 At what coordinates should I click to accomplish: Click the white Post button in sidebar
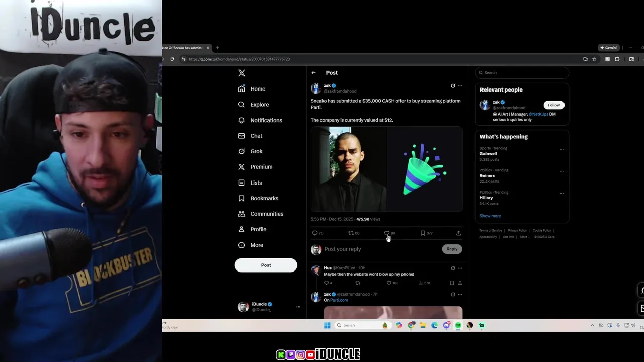click(x=266, y=265)
